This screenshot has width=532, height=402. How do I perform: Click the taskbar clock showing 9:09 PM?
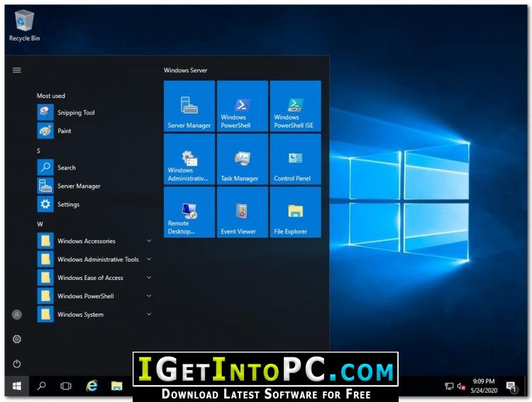pyautogui.click(x=484, y=386)
